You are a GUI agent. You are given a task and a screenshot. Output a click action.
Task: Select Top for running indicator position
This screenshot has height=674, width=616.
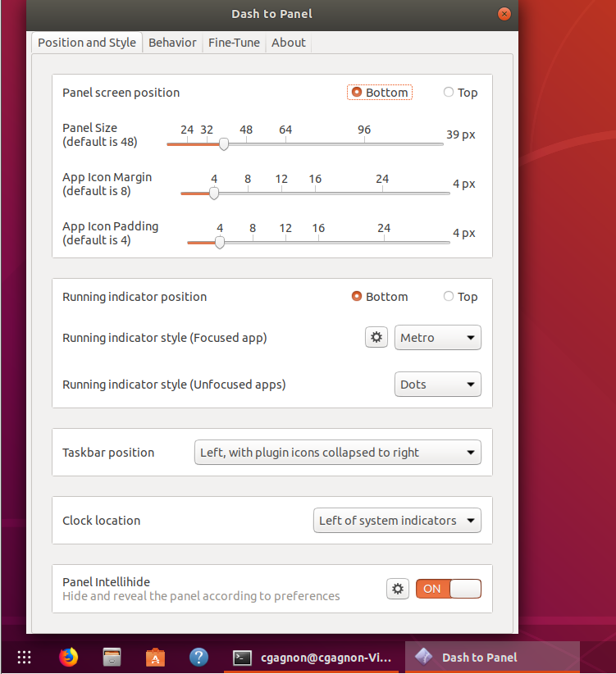pyautogui.click(x=460, y=297)
